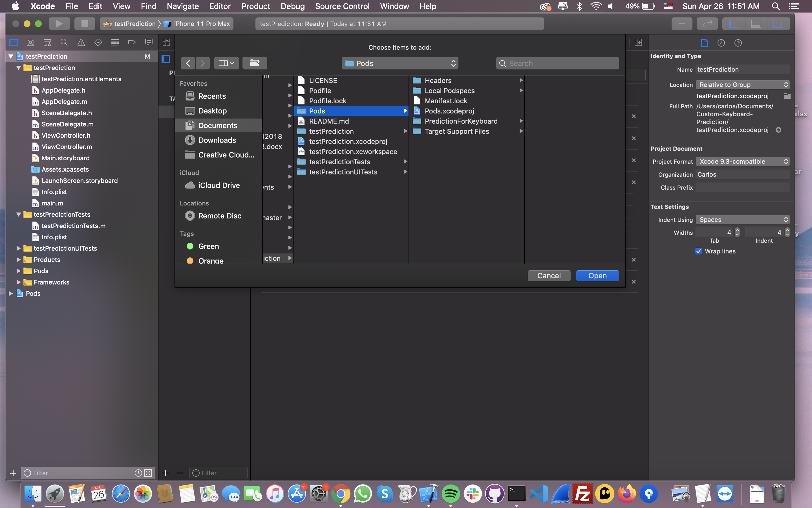Open Spotify from the Dock
Screen dimensions: 812x508
(451, 494)
